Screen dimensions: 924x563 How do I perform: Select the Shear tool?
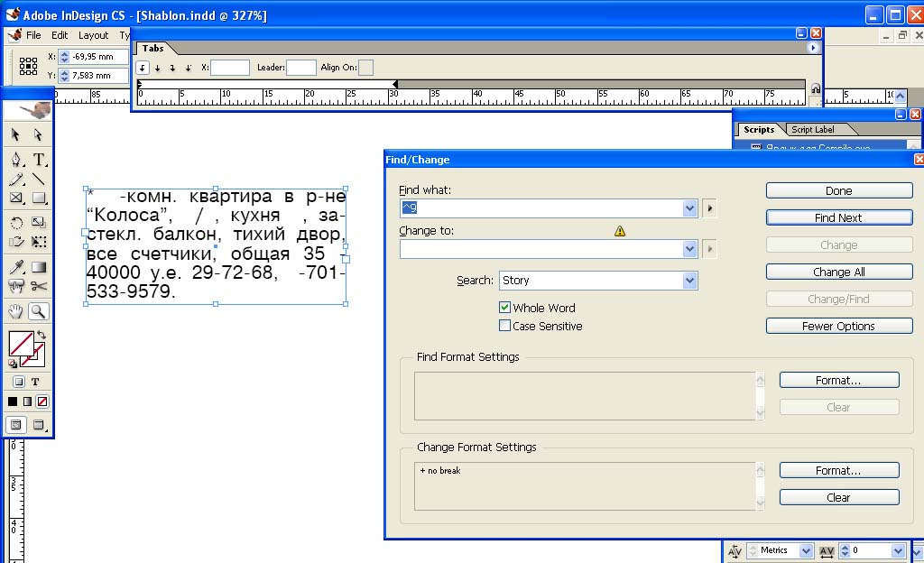pyautogui.click(x=16, y=242)
